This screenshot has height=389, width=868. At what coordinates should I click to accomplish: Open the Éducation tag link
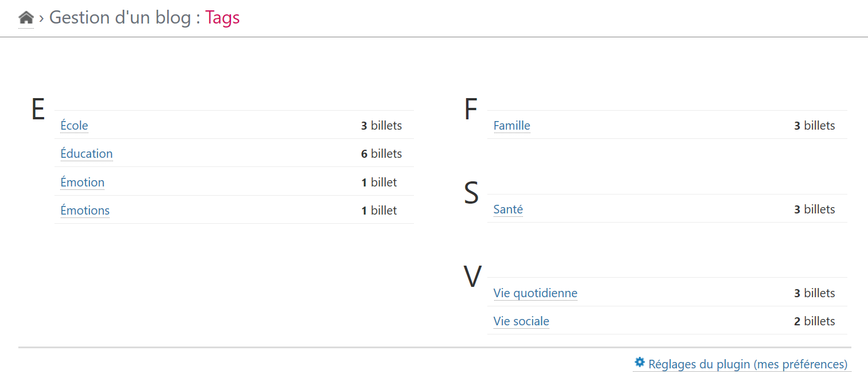click(x=87, y=154)
